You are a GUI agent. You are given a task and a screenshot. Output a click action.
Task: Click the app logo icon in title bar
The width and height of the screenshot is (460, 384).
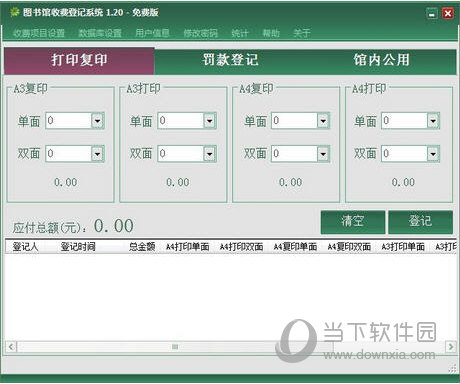tap(14, 13)
